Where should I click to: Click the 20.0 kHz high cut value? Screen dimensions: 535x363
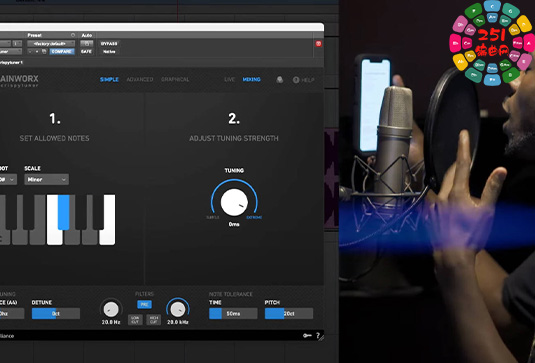tap(178, 322)
